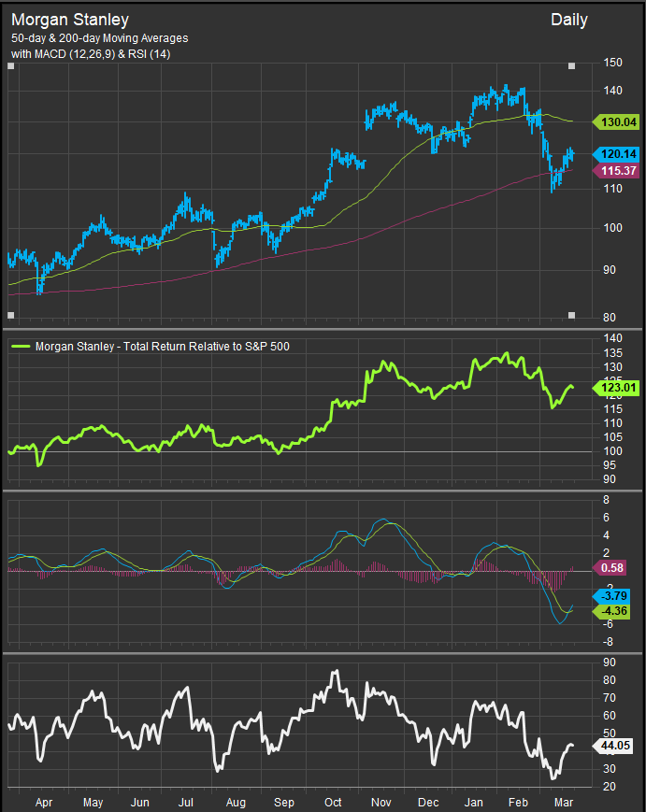Click the 4 label on the MACD axis

click(x=607, y=535)
